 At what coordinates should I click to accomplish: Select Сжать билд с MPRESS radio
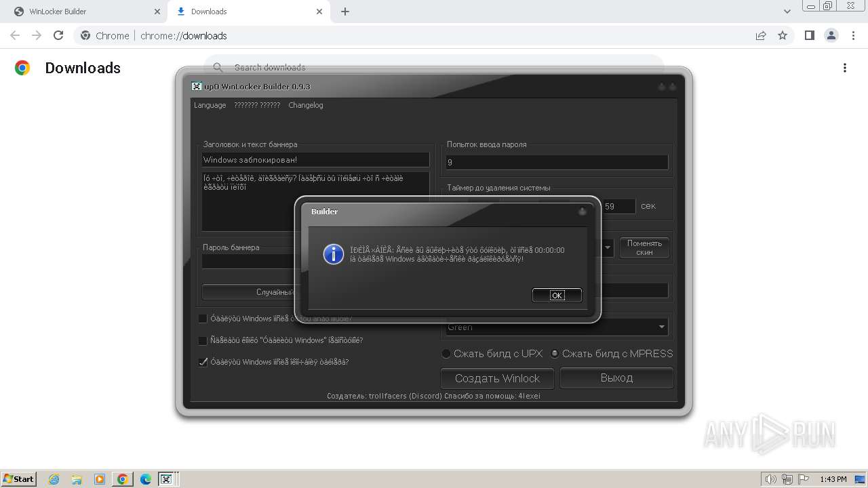555,353
